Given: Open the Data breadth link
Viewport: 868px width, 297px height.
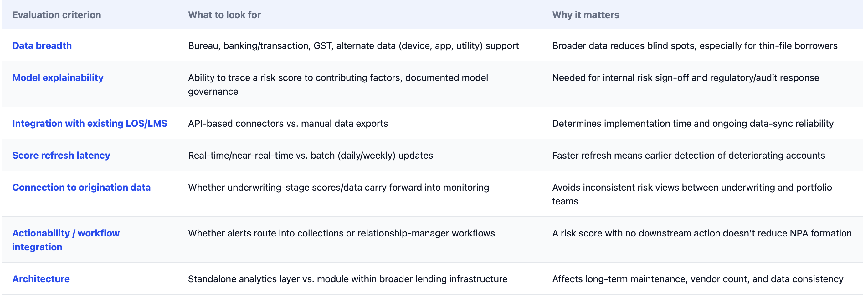Looking at the screenshot, I should [42, 45].
